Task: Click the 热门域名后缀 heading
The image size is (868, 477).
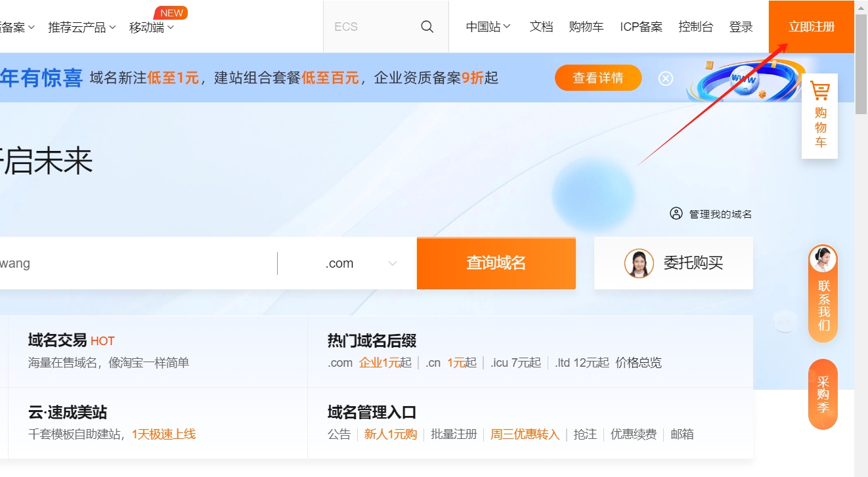Action: click(x=372, y=341)
